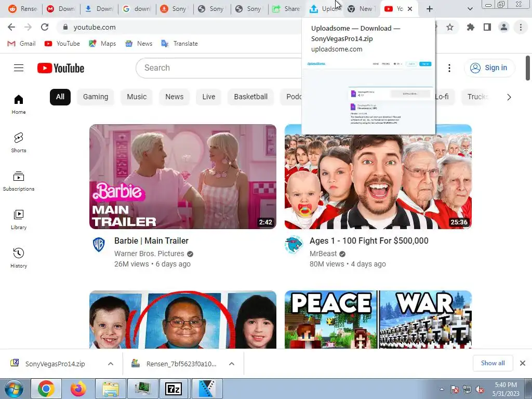Go back with browser back arrow
This screenshot has width=532, height=399.
point(11,27)
